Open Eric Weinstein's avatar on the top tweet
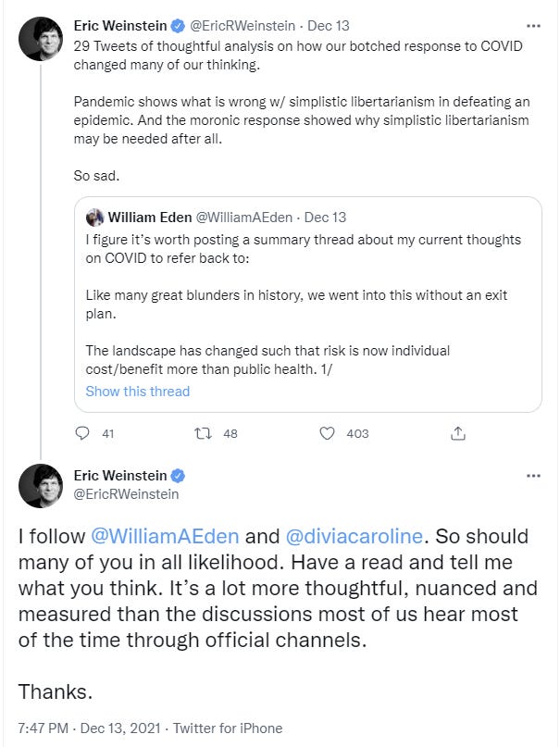Viewport: 560px width, 747px height. (41, 41)
